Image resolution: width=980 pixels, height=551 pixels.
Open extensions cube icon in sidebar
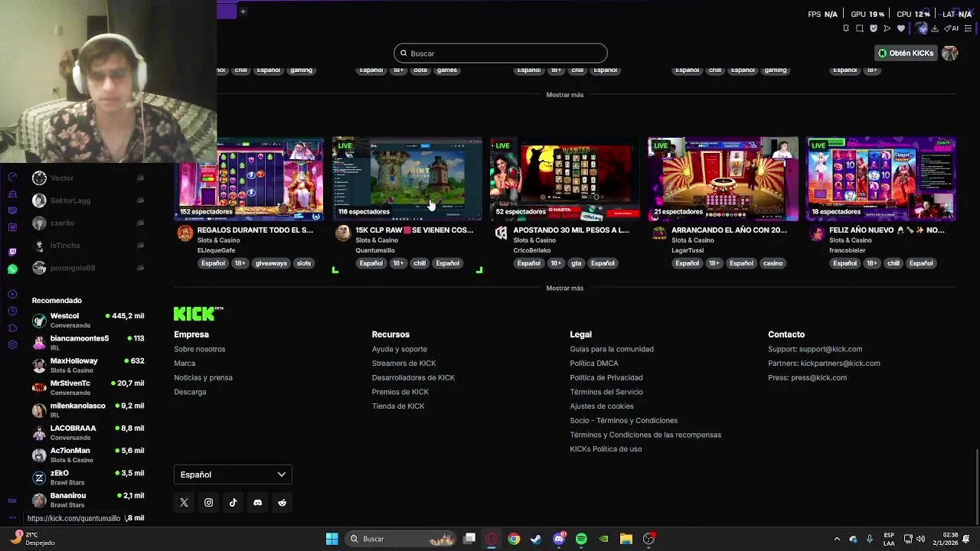tap(12, 328)
